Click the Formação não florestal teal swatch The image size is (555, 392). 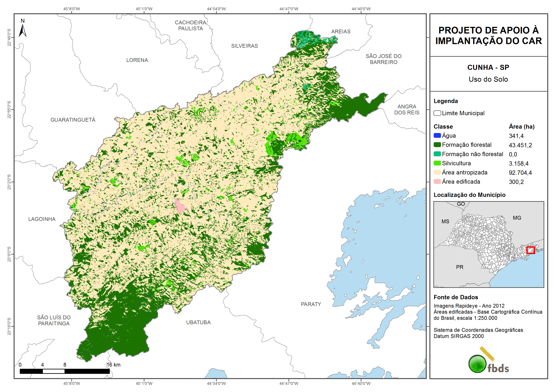[x=437, y=154]
